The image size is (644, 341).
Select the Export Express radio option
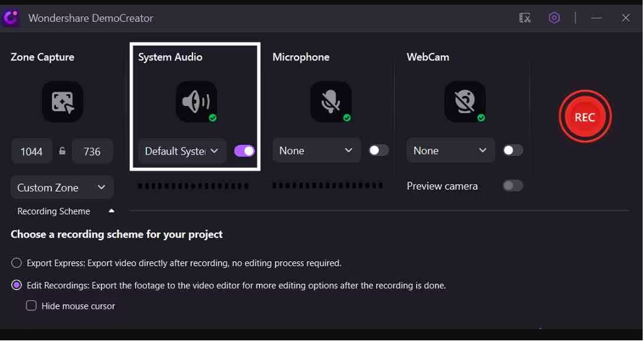click(16, 263)
